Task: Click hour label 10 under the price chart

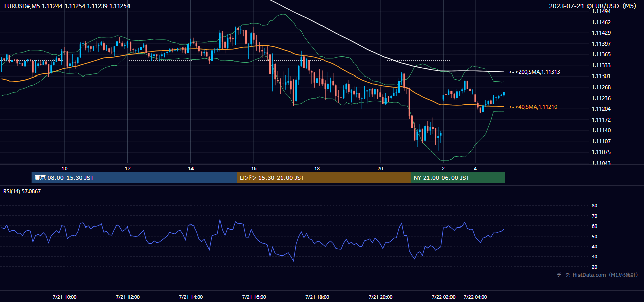Action: [x=65, y=168]
